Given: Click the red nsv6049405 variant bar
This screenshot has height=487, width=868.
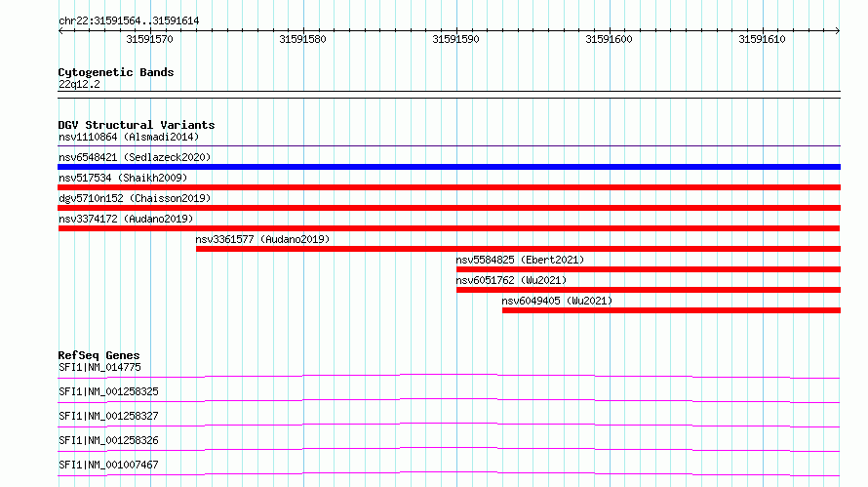Looking at the screenshot, I should pyautogui.click(x=672, y=310).
